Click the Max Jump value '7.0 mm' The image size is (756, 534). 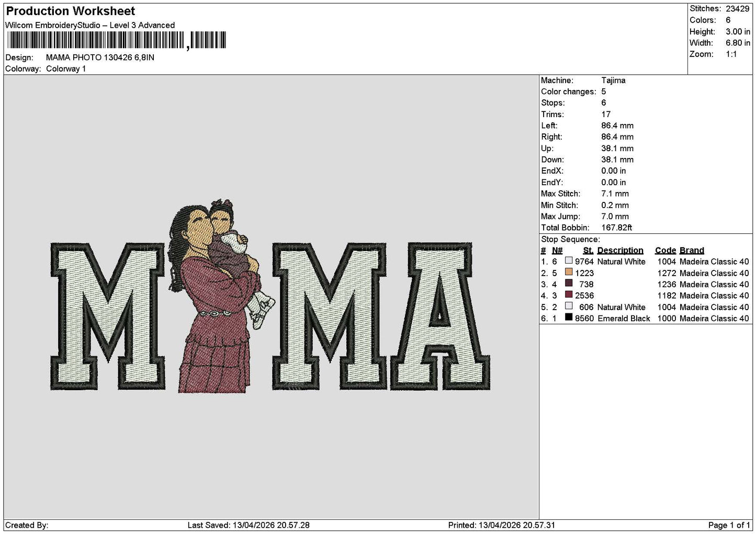615,217
